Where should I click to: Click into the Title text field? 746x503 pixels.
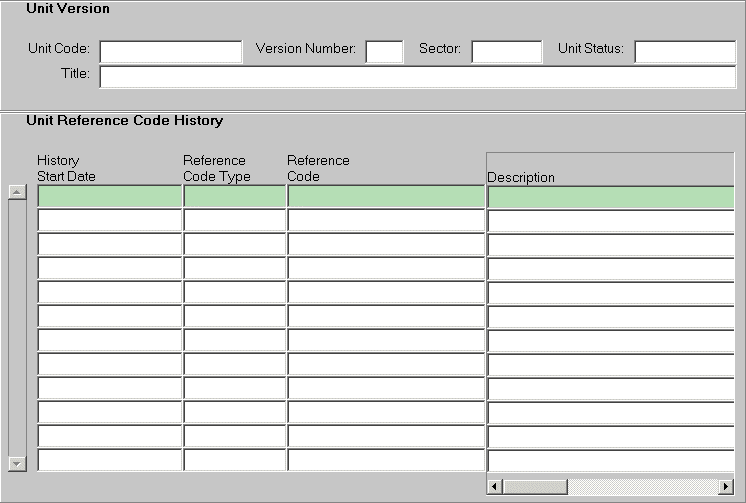coord(417,77)
